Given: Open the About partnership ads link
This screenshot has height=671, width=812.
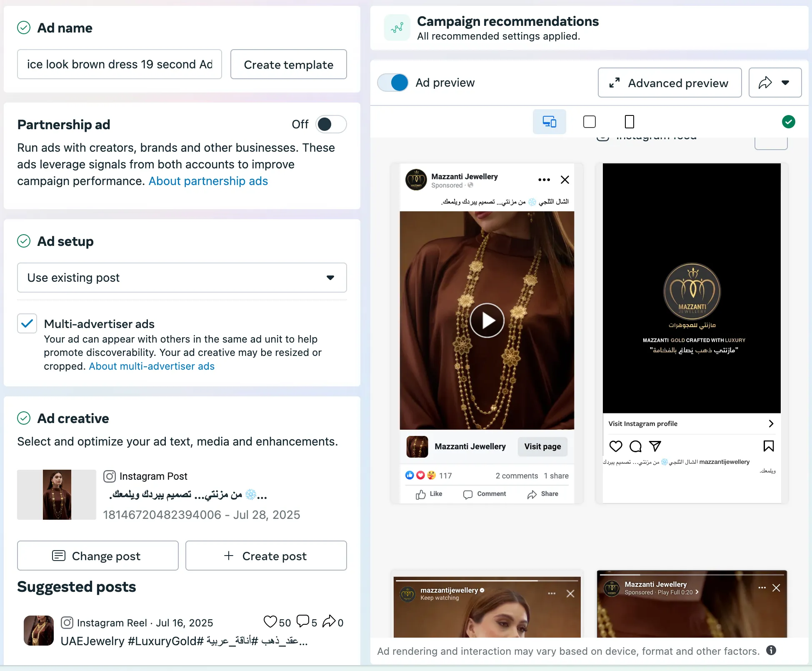Looking at the screenshot, I should [x=208, y=181].
